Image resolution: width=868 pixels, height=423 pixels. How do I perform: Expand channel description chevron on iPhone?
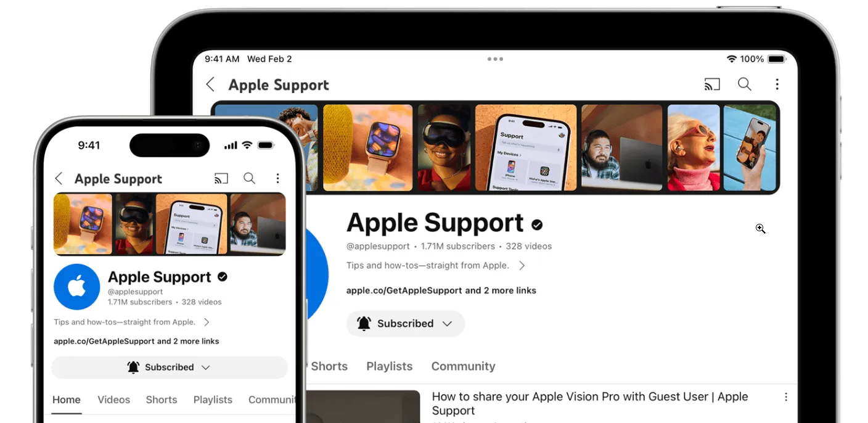tap(207, 322)
